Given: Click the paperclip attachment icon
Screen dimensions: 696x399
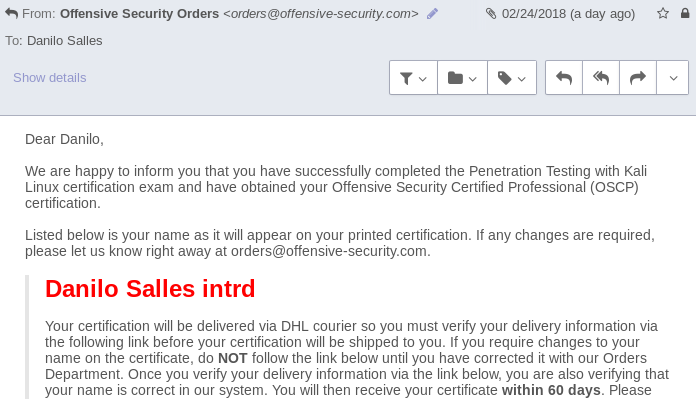Looking at the screenshot, I should [491, 14].
